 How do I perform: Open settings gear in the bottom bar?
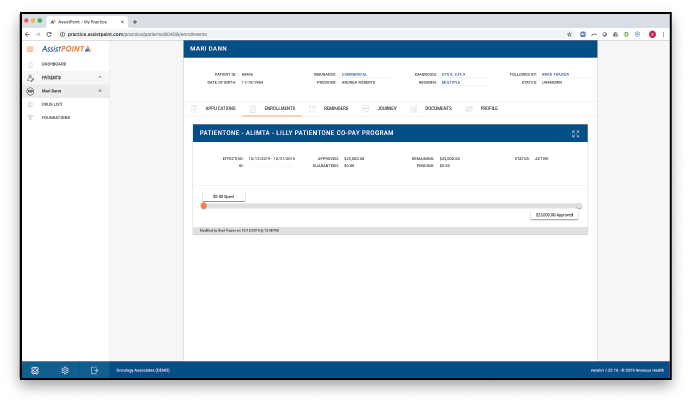tap(64, 370)
